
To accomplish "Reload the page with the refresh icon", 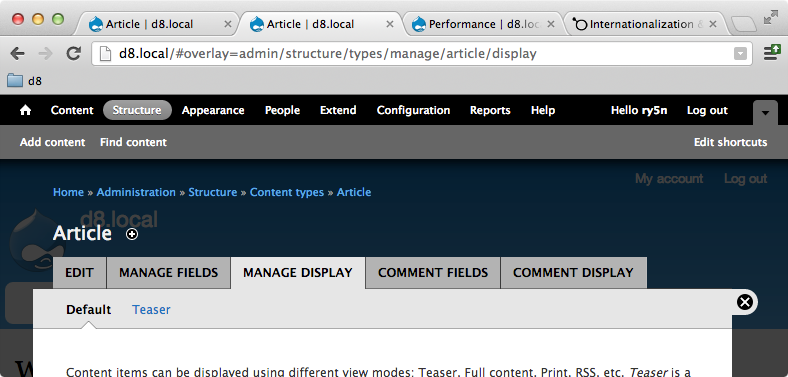I will pyautogui.click(x=74, y=53).
